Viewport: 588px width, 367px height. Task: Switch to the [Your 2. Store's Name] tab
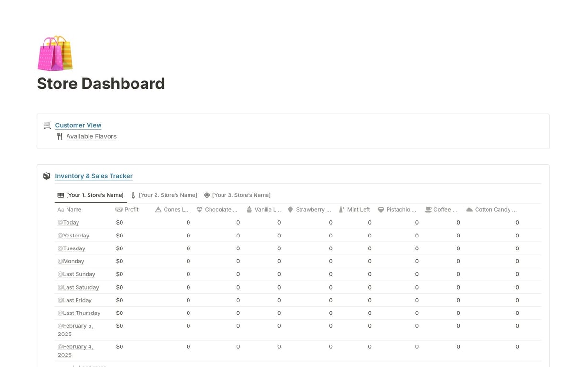click(x=164, y=195)
